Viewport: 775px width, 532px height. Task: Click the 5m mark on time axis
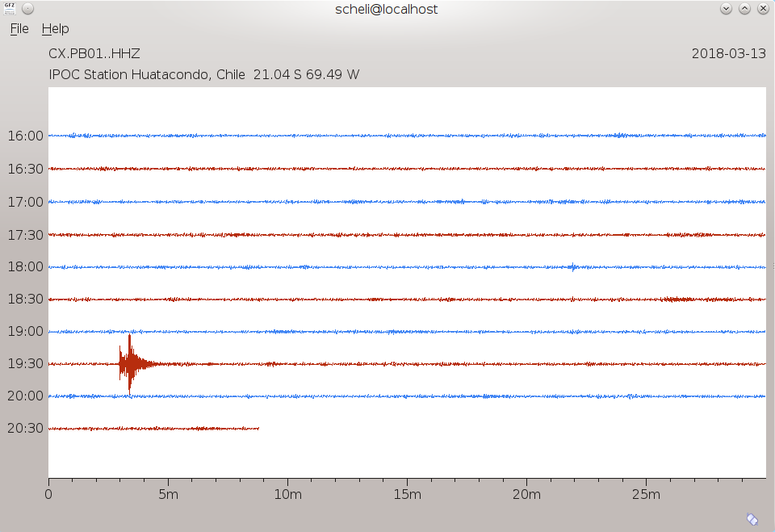pos(168,493)
